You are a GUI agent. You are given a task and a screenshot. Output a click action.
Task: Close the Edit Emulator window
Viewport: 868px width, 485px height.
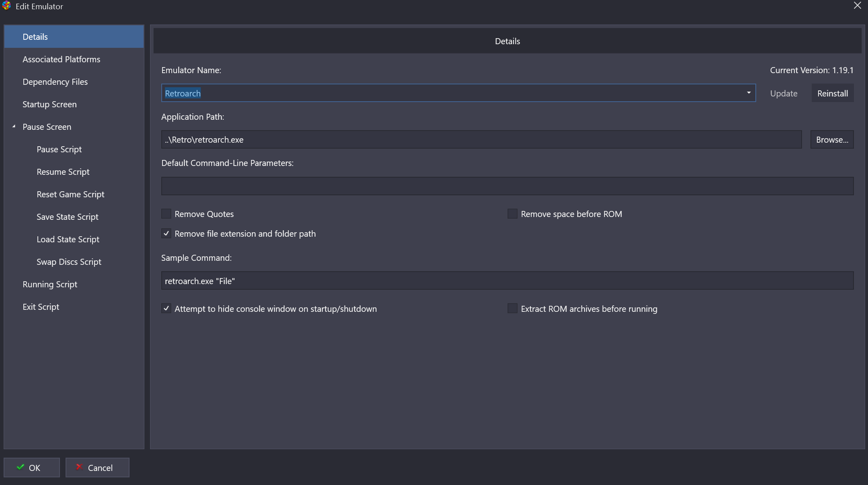(857, 6)
